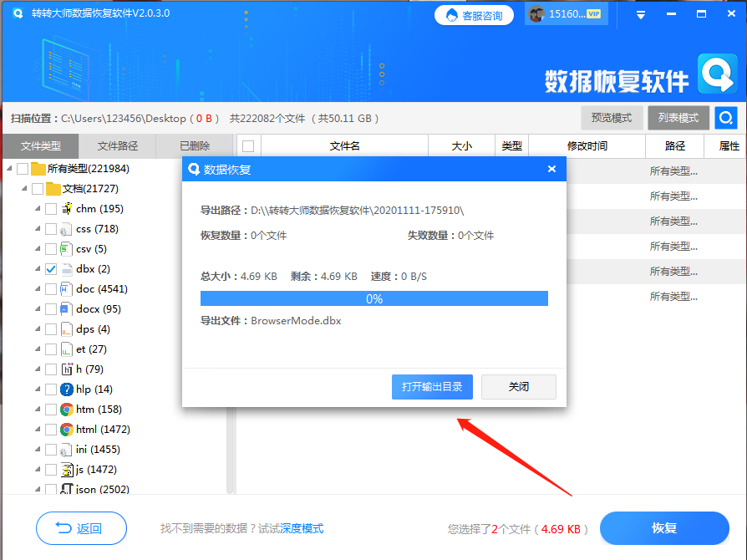Click the js file type icon in the tree
The width and height of the screenshot is (747, 560).
(66, 469)
